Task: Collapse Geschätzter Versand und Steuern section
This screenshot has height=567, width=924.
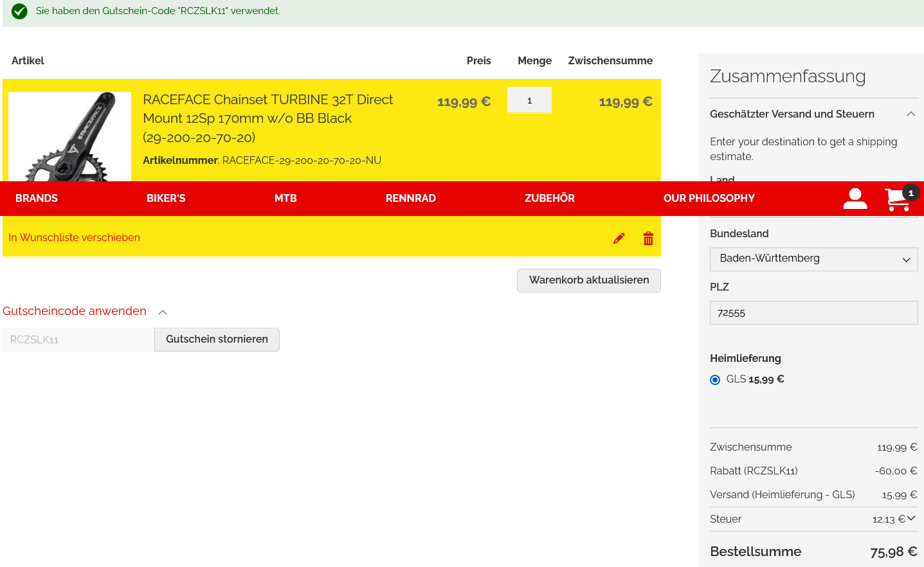Action: point(910,114)
